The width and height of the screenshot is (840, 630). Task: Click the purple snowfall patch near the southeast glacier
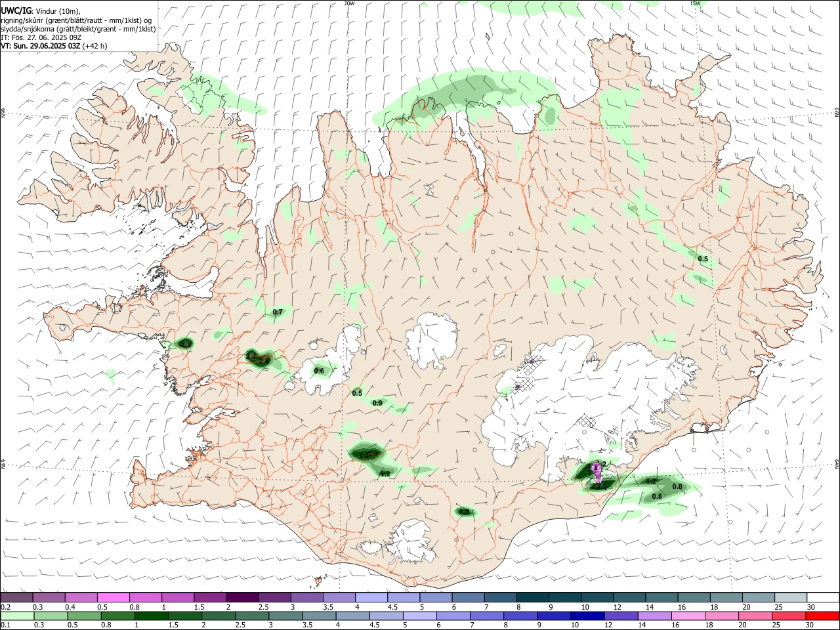[597, 472]
